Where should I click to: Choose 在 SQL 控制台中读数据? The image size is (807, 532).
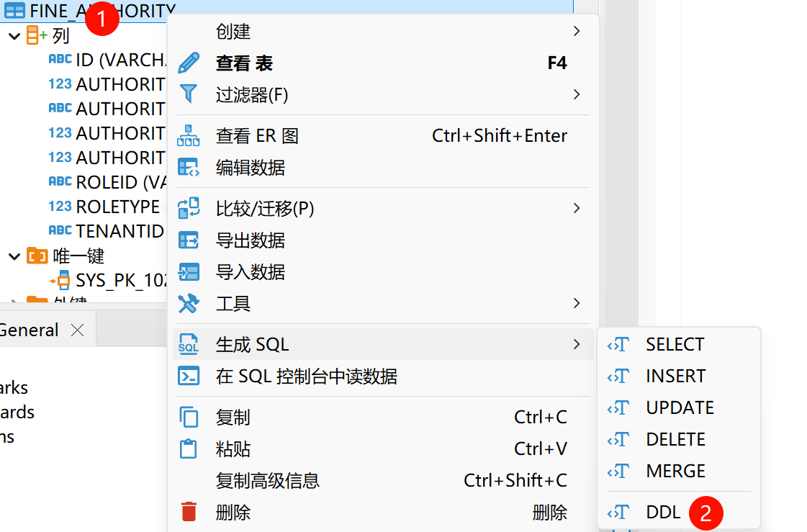(x=306, y=376)
